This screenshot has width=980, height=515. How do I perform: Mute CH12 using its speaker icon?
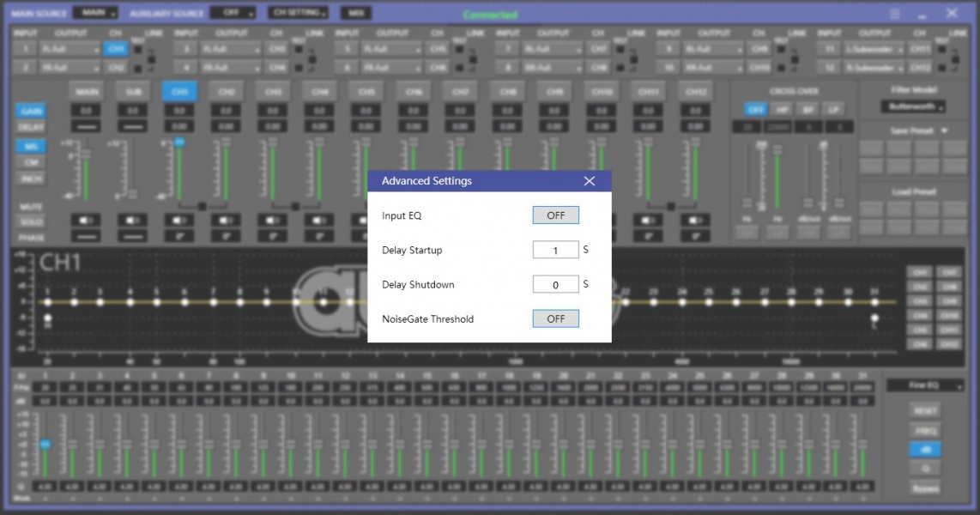695,220
